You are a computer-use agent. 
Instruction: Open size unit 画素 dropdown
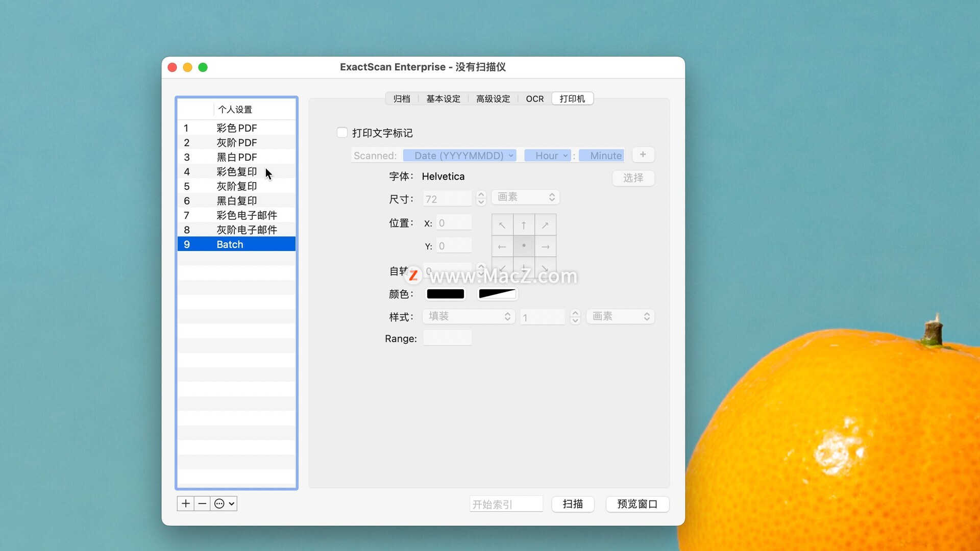526,197
